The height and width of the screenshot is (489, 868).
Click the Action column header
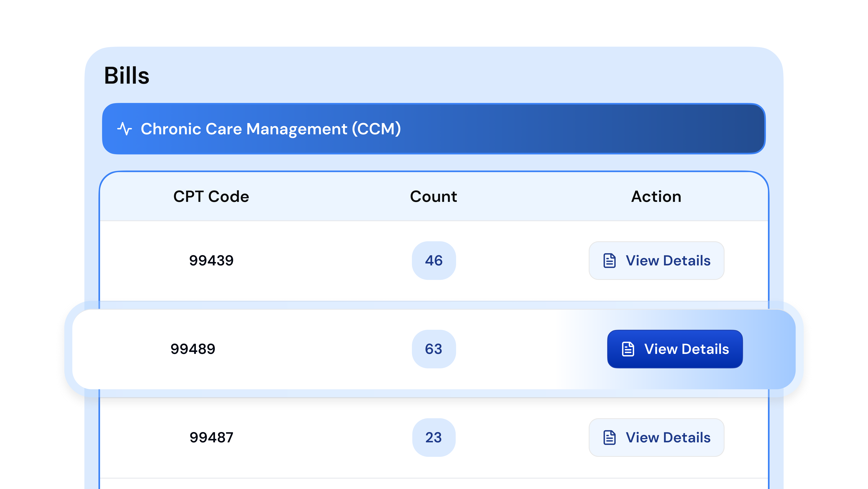point(656,197)
